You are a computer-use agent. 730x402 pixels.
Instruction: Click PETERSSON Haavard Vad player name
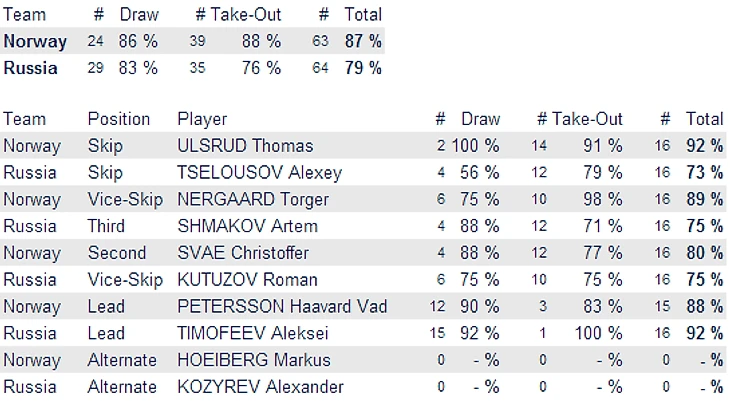click(281, 306)
